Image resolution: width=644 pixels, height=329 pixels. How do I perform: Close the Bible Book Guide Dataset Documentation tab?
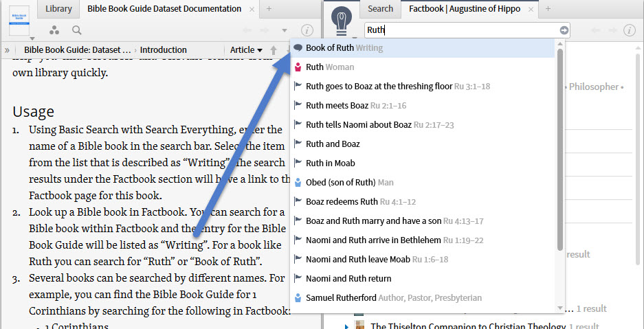point(252,9)
